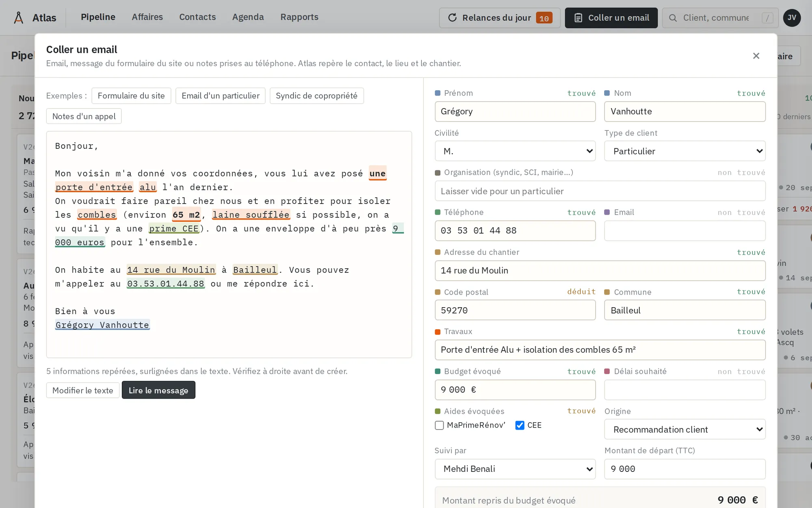Click the Commune field Bailleul
This screenshot has height=508, width=812.
pyautogui.click(x=685, y=310)
